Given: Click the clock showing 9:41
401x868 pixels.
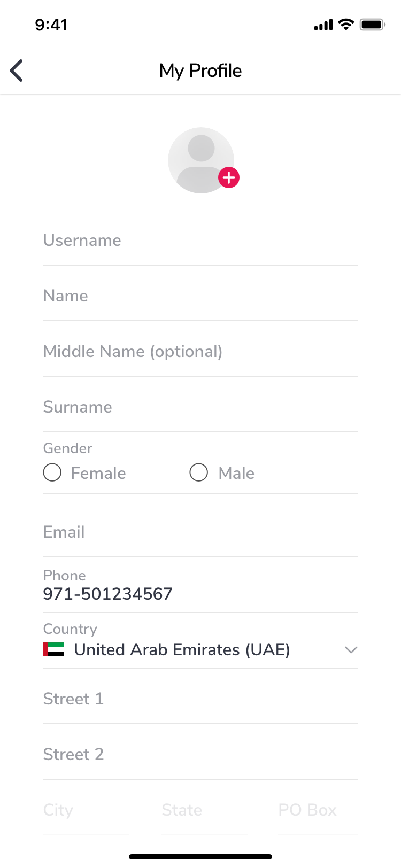Looking at the screenshot, I should point(52,24).
